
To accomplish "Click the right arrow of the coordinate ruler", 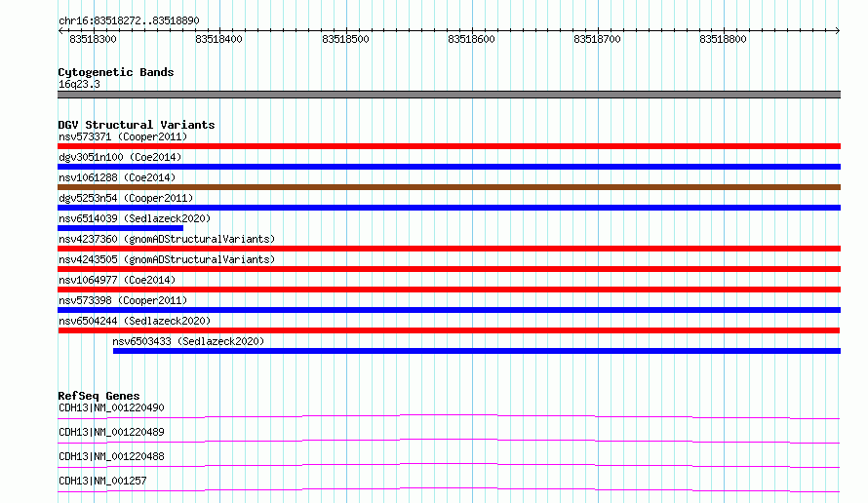I will point(838,31).
